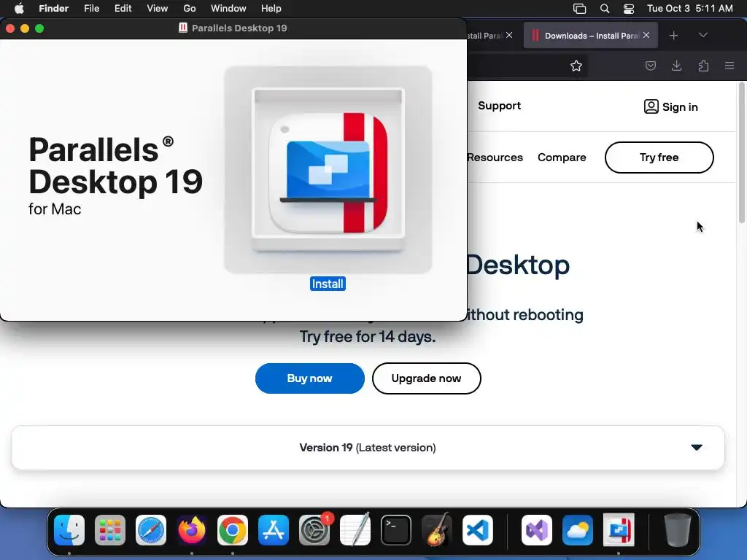Open Launchpad in the Dock
Image resolution: width=747 pixels, height=560 pixels.
coord(110,530)
